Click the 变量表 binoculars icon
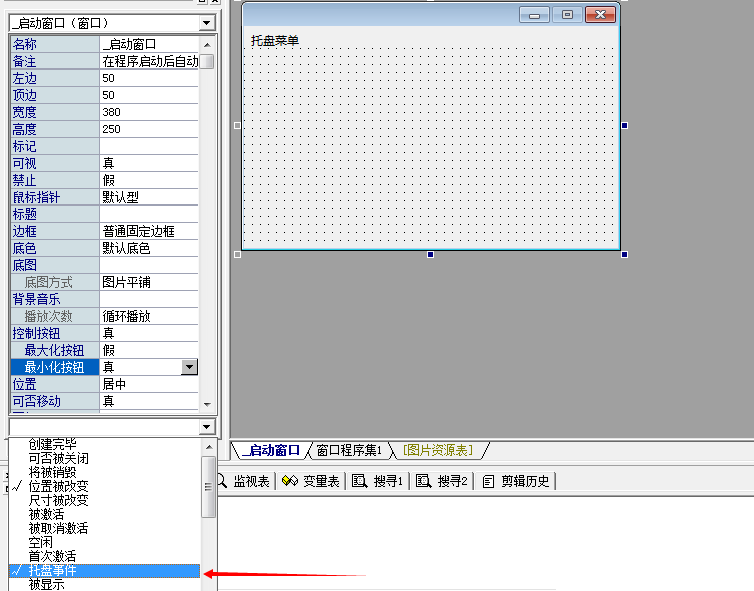This screenshot has height=591, width=754. [x=290, y=481]
